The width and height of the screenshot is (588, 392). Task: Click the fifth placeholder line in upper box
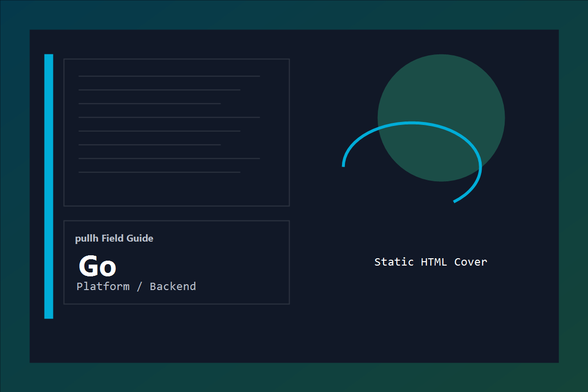159,131
